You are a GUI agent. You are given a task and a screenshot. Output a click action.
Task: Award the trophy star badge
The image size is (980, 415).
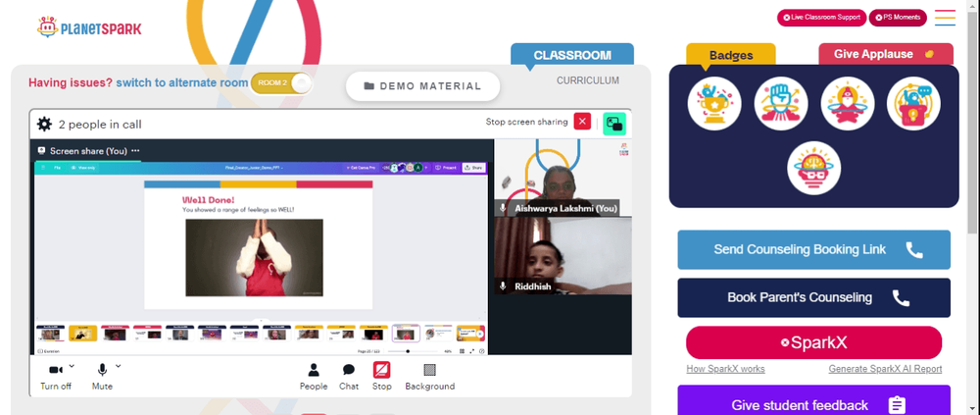click(x=714, y=104)
